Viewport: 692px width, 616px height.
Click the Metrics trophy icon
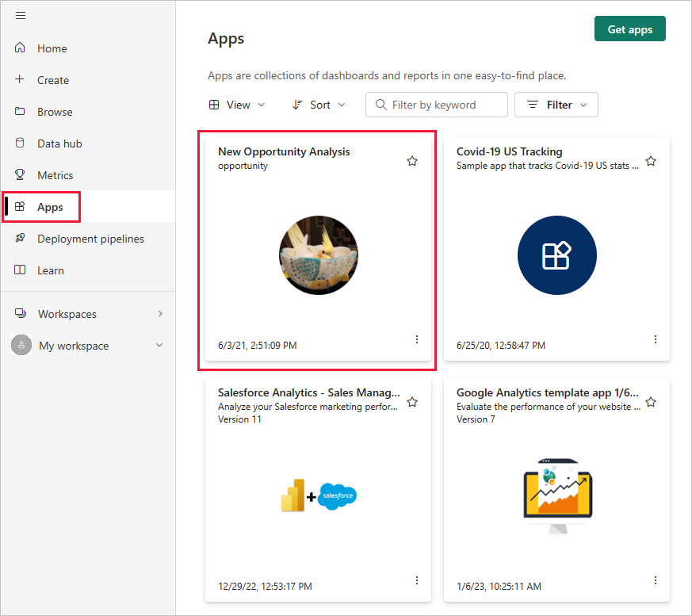tap(20, 174)
